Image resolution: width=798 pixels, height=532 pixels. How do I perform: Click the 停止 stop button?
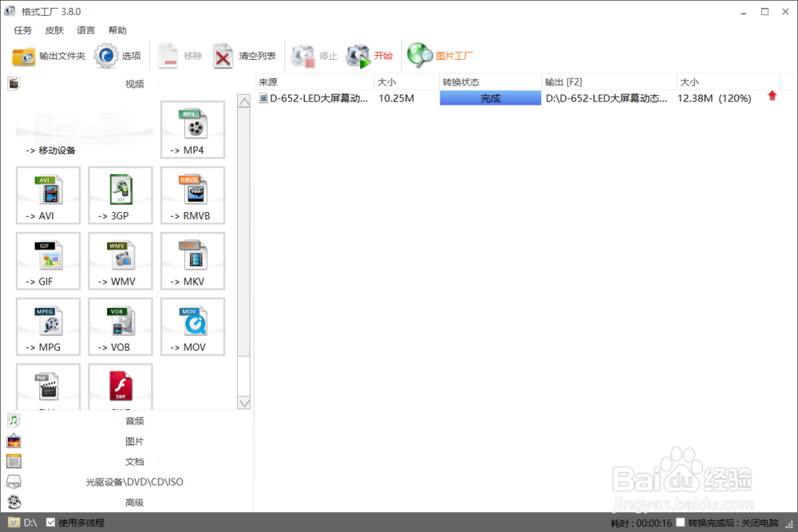click(314, 56)
